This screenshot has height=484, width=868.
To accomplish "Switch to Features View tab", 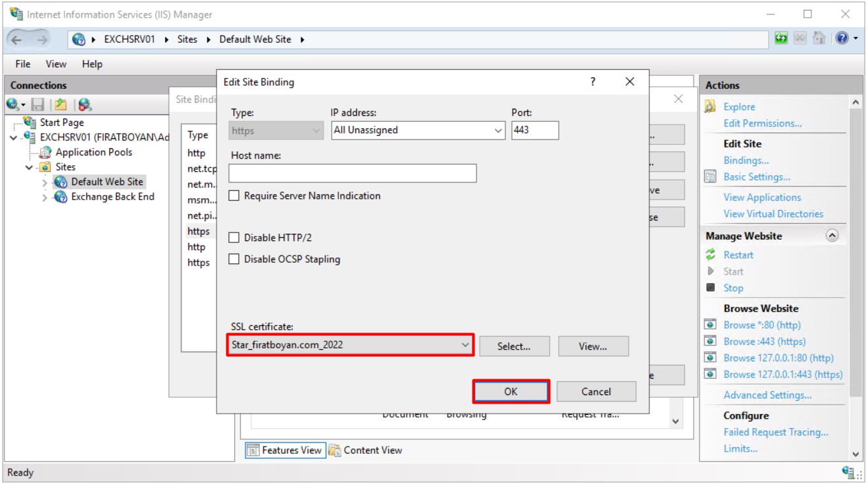I will tap(286, 450).
